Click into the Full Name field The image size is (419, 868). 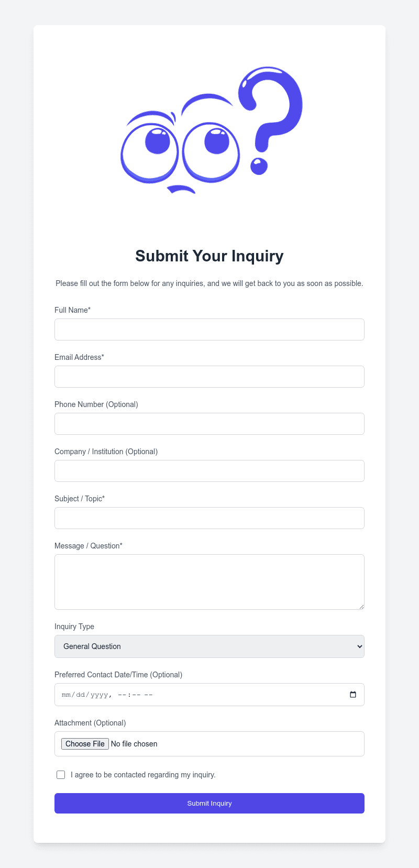[210, 329]
